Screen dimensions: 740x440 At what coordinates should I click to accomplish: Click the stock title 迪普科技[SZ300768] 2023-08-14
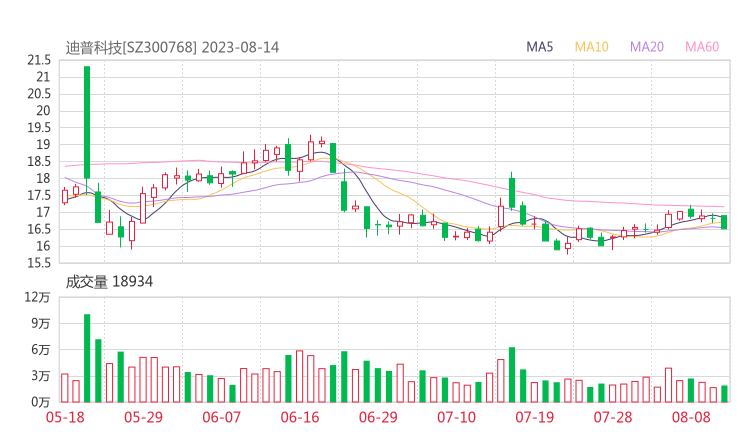[172, 48]
